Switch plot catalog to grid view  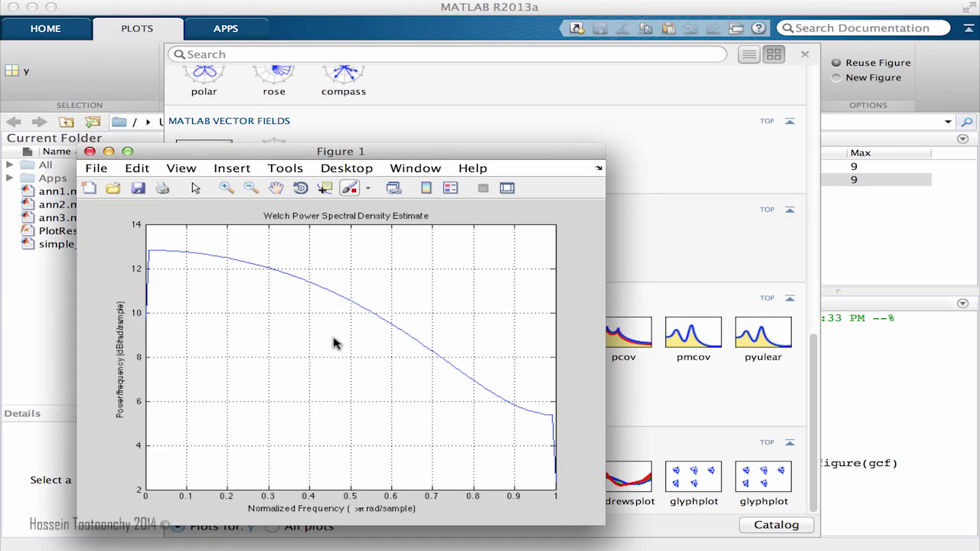[x=774, y=54]
